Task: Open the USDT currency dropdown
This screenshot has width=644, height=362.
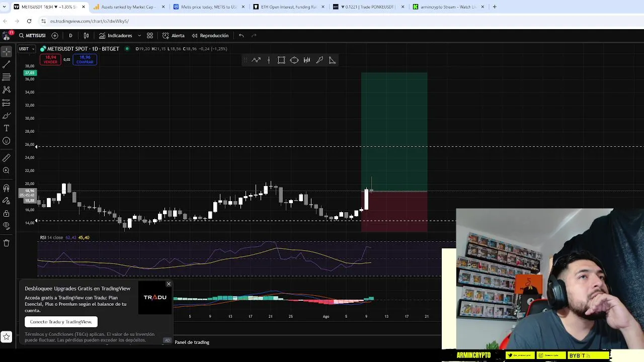Action: click(x=27, y=49)
